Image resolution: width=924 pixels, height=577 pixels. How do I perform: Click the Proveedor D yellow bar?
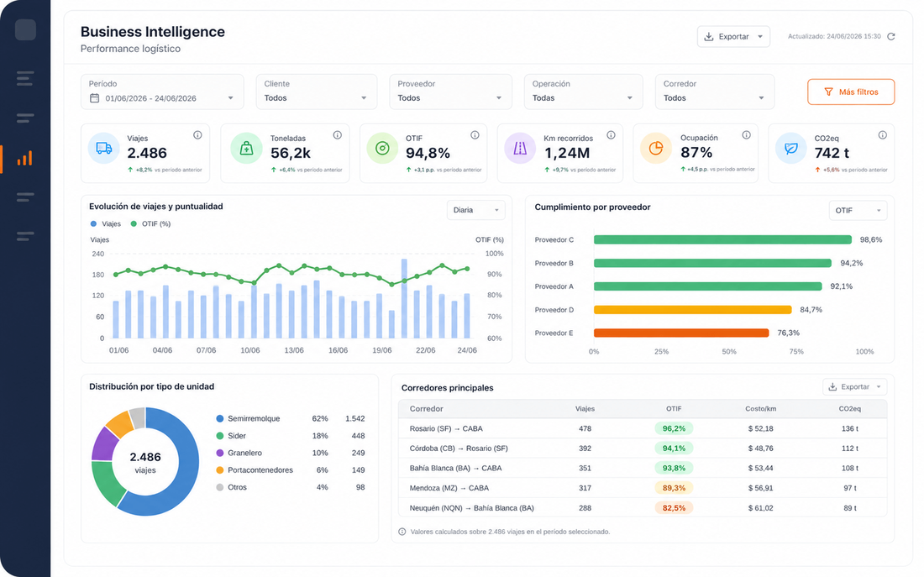692,309
